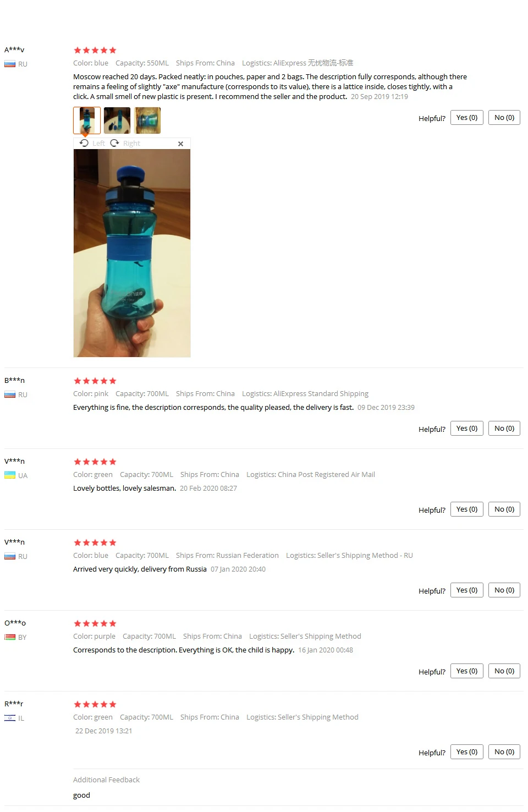This screenshot has height=812, width=528.
Task: Select the first blue bottle thumbnail
Action: [x=87, y=120]
